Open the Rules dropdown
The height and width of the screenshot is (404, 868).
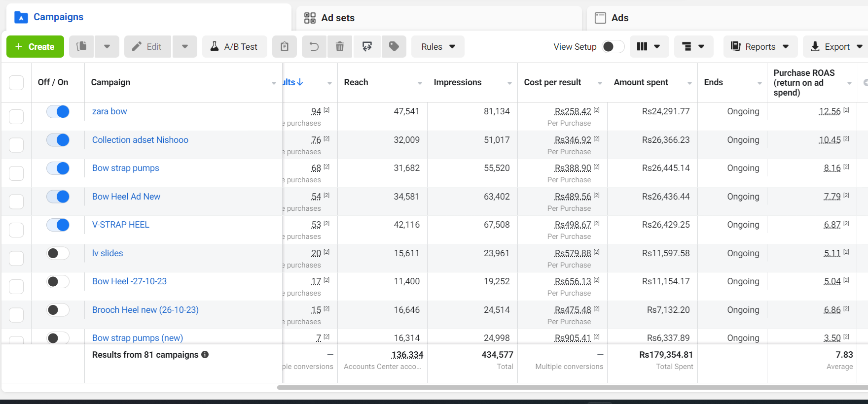[438, 46]
